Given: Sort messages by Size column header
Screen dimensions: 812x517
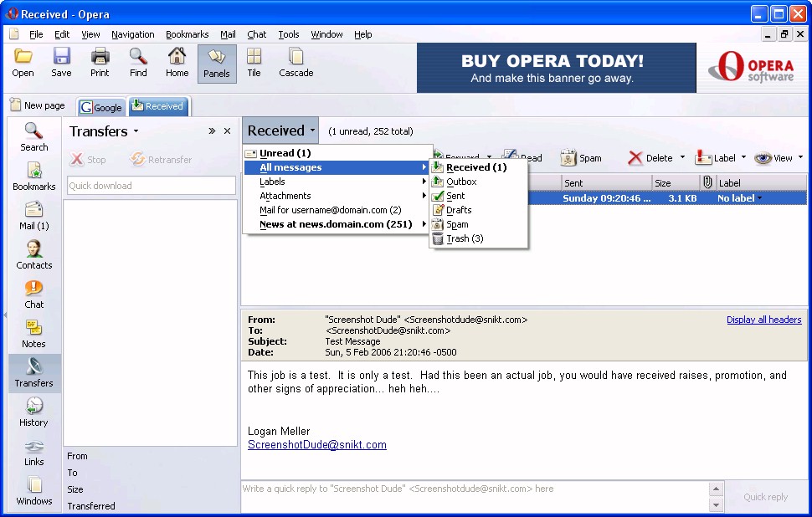Looking at the screenshot, I should pyautogui.click(x=676, y=182).
